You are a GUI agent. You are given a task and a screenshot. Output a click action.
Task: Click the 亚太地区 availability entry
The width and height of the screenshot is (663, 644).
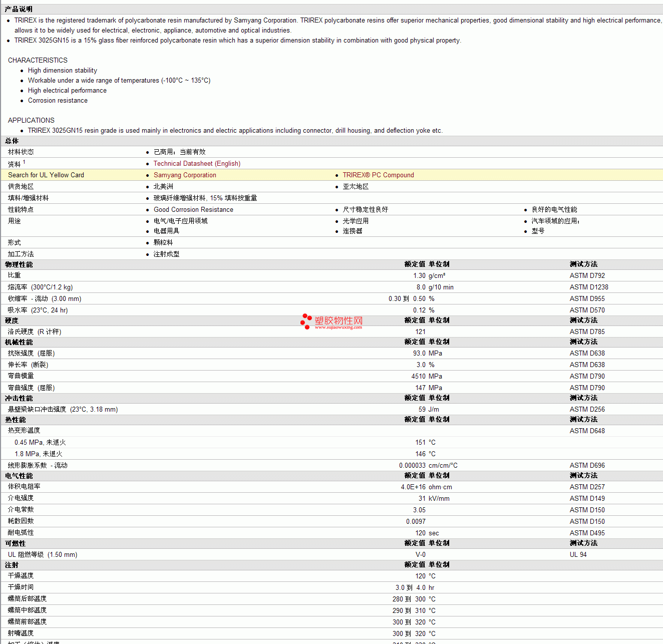pos(356,187)
